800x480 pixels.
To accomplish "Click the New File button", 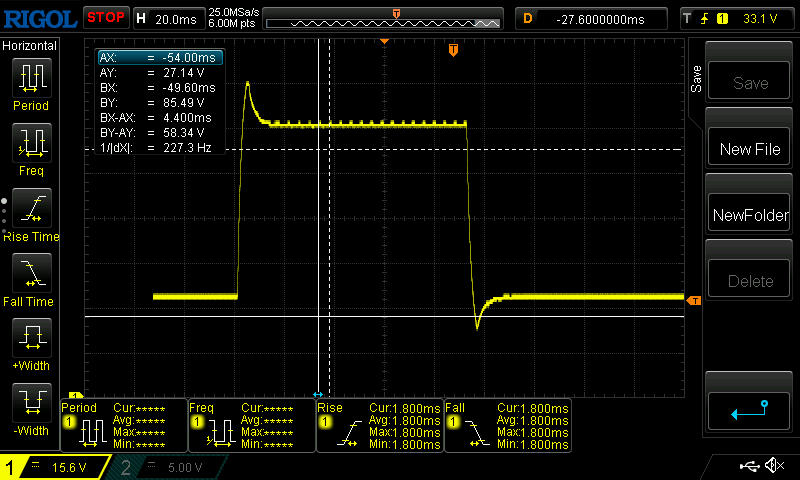I will click(749, 147).
